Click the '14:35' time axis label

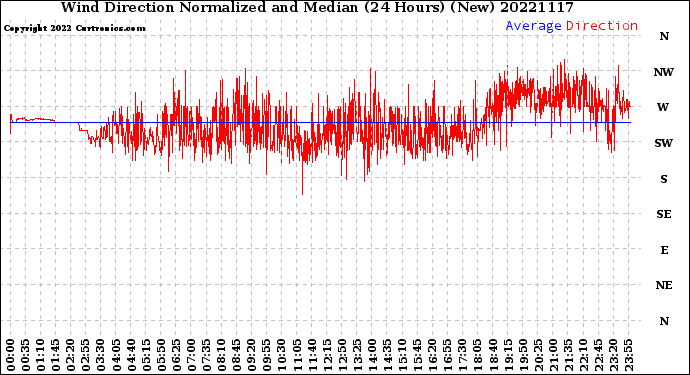click(x=387, y=355)
